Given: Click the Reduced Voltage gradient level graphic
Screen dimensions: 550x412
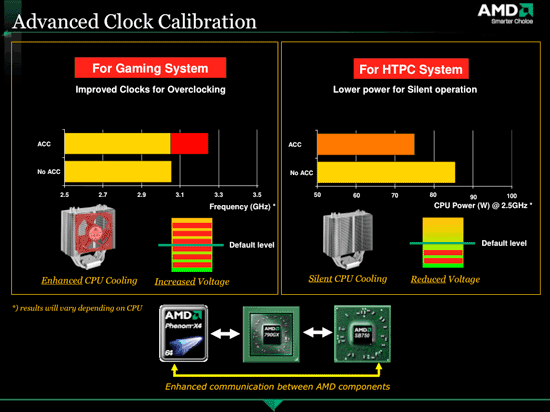Looking at the screenshot, I should pos(443,243).
